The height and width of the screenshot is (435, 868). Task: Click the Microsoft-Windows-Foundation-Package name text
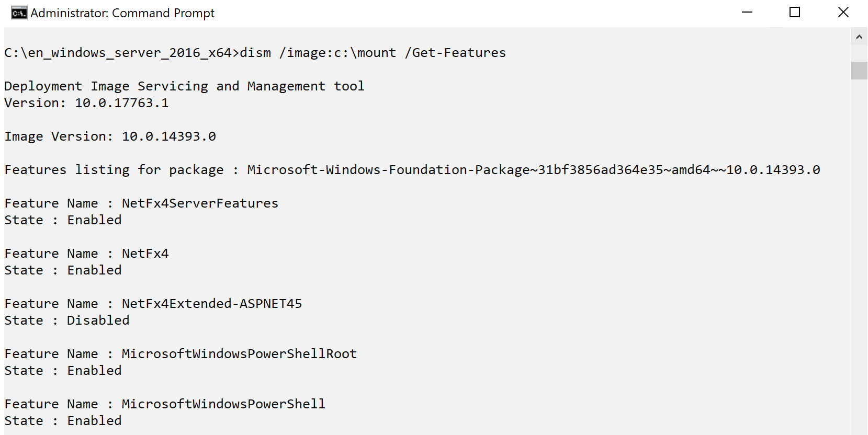coord(533,170)
